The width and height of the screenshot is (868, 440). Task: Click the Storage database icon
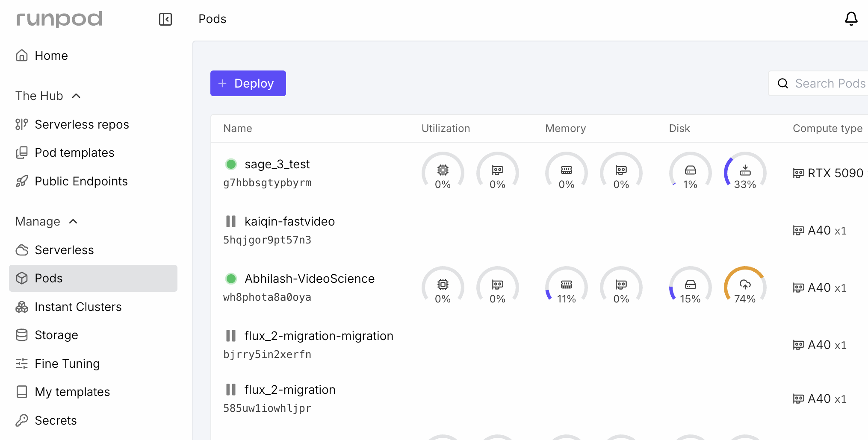point(22,335)
